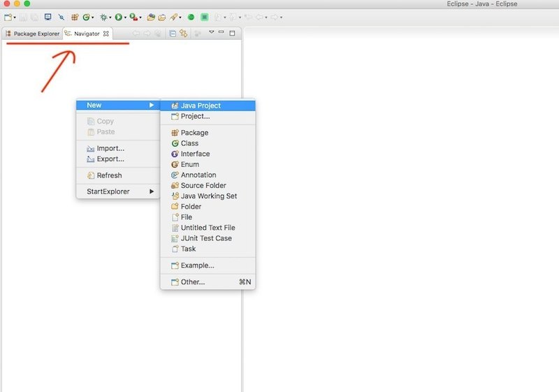559x392 pixels.
Task: Click Collapse All in Navigator panel
Action: tap(173, 34)
